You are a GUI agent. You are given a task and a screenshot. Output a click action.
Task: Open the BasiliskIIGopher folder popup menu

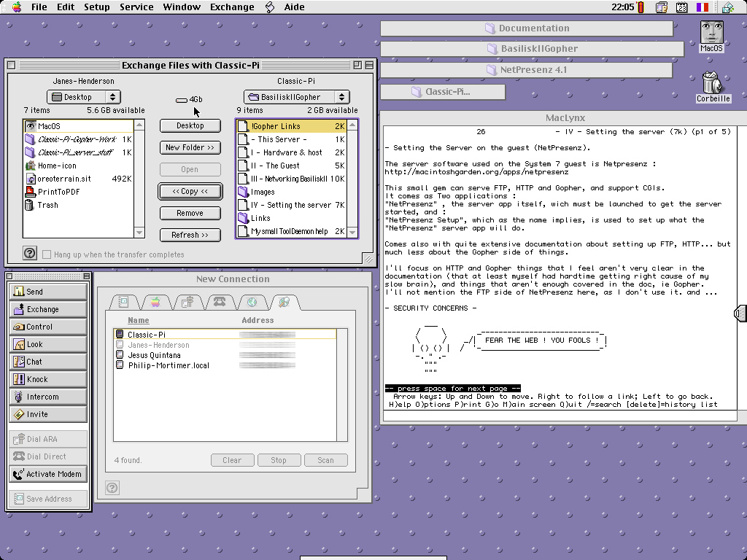click(x=297, y=97)
